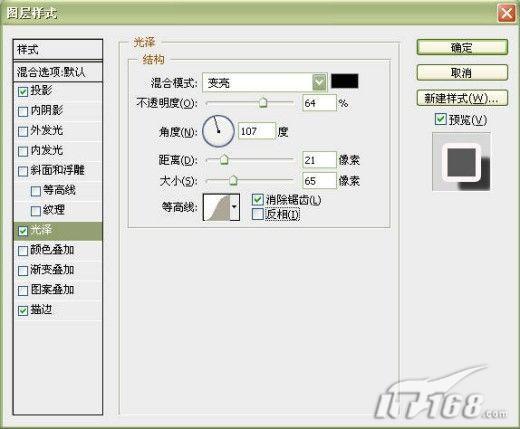This screenshot has width=520, height=429.
Task: Enable the 外发光 checkbox
Action: 23,131
